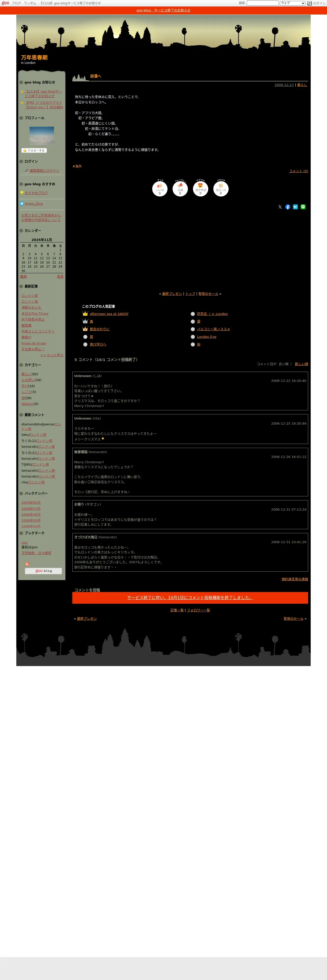Open おすすめブログ link
The width and height of the screenshot is (327, 980).
36,193
